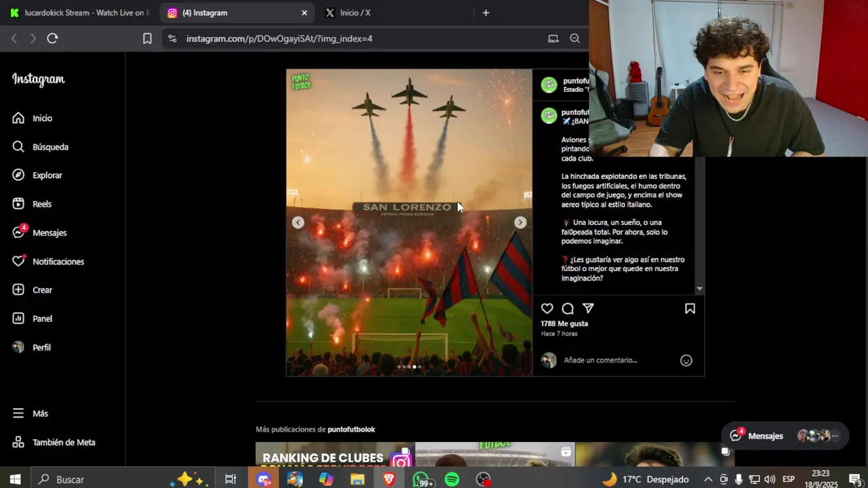Open a new browser tab

tap(486, 13)
